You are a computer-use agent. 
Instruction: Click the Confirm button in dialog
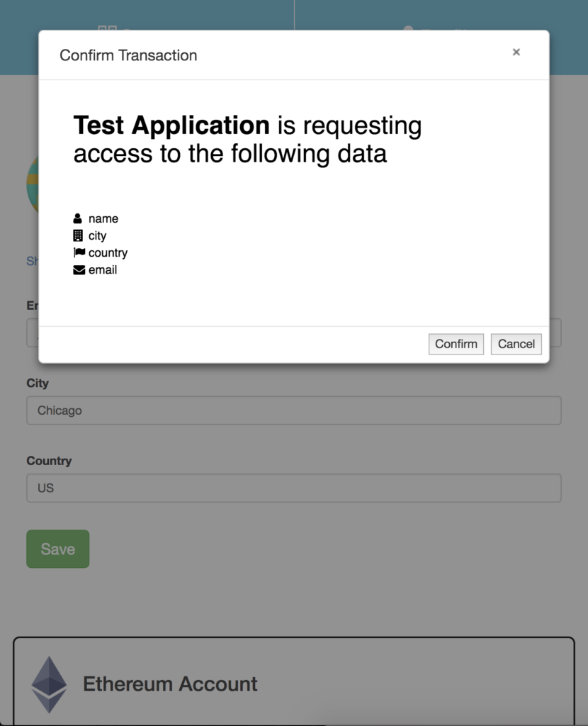pyautogui.click(x=456, y=344)
